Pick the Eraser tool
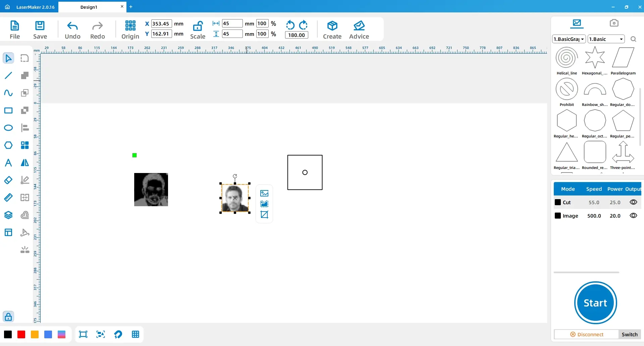Screen dimensions: 644x346 pos(8,180)
